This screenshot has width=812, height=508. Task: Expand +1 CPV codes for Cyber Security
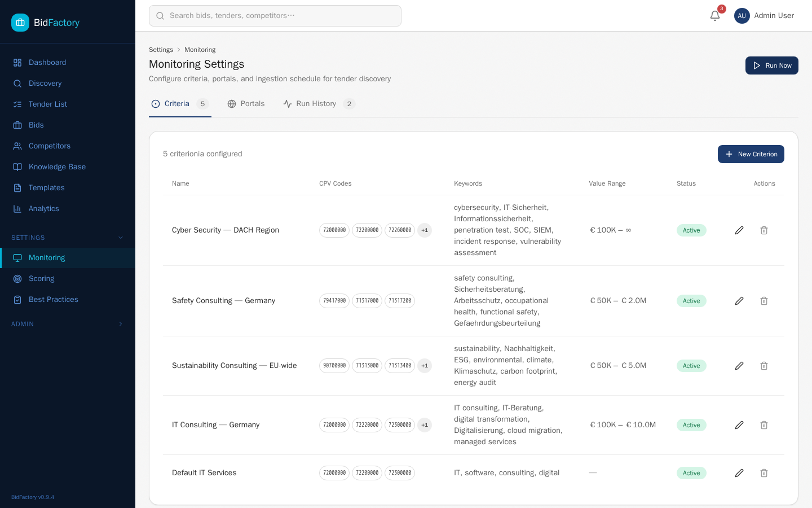[x=425, y=230]
